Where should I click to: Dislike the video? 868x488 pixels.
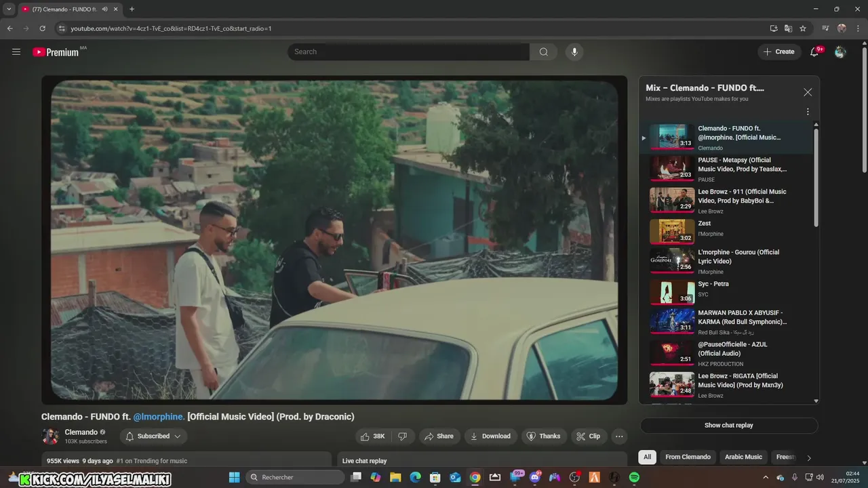click(x=402, y=436)
